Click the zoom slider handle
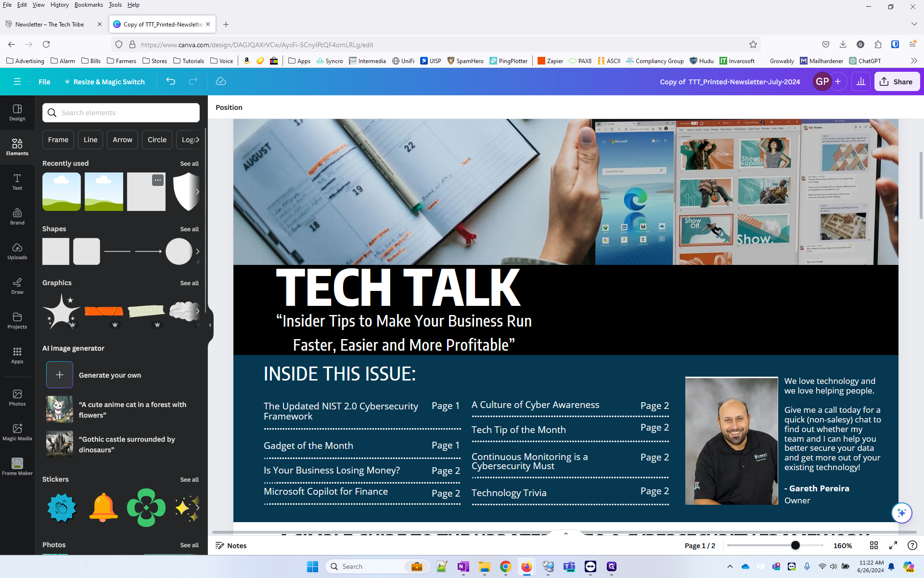Image resolution: width=924 pixels, height=578 pixels. coord(795,545)
